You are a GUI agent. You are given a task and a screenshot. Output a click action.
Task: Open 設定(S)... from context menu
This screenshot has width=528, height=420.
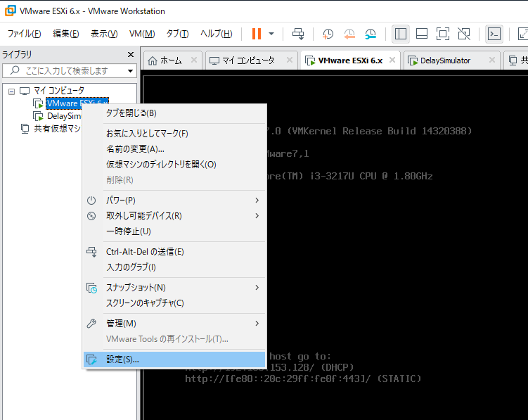point(174,359)
